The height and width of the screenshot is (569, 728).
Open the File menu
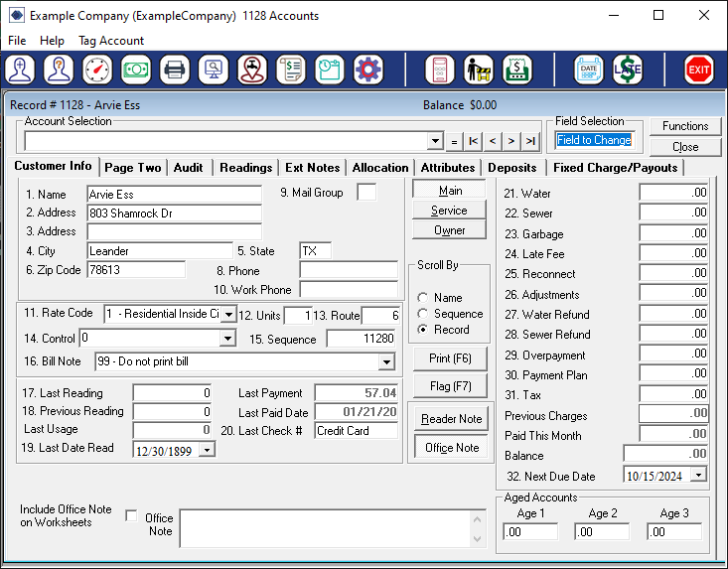17,41
